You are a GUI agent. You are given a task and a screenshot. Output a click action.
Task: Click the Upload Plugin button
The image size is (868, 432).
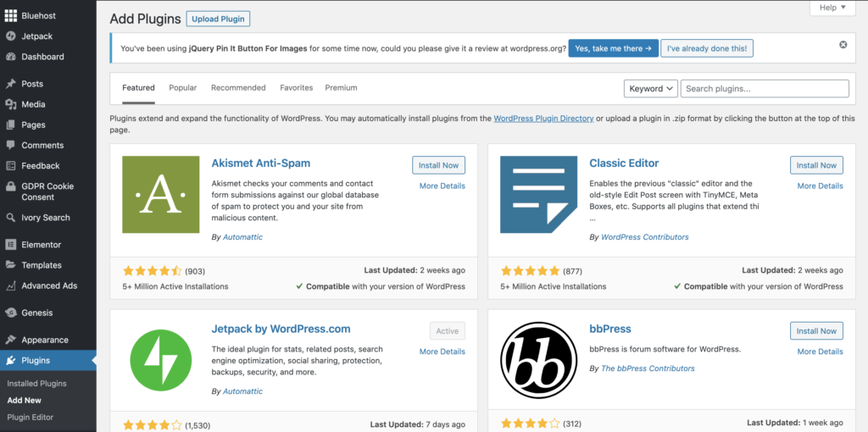click(x=218, y=19)
